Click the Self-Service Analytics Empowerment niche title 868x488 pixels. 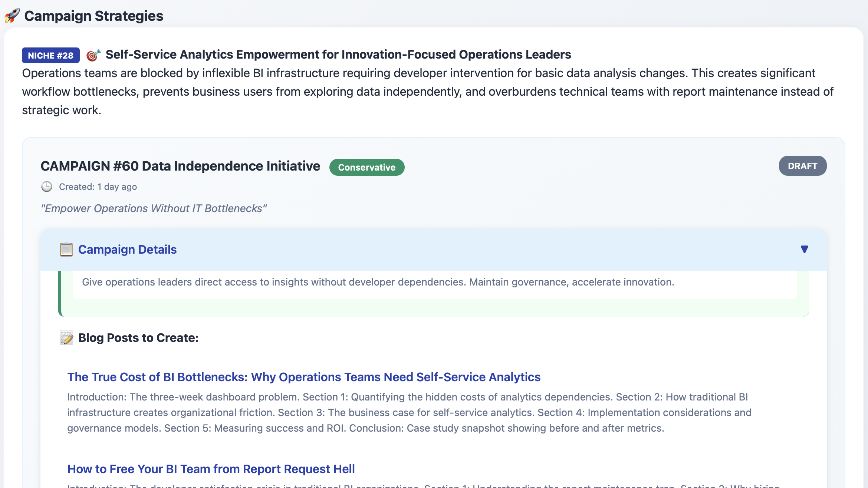(x=338, y=55)
